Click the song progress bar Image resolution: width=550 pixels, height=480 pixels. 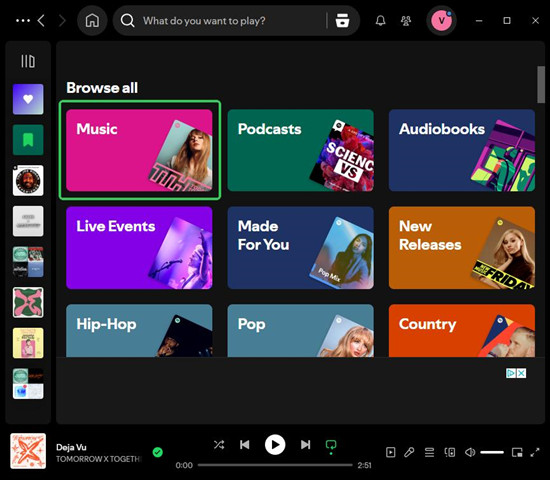(275, 465)
